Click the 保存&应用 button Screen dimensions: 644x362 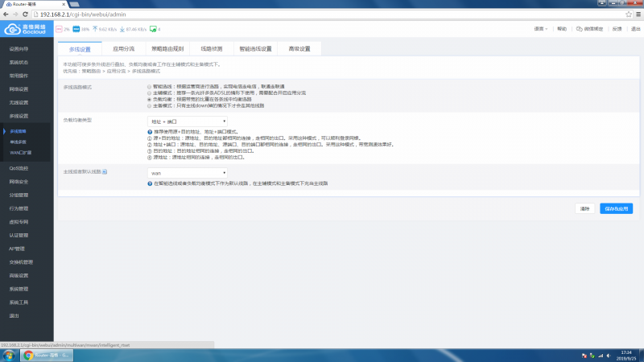click(x=616, y=208)
